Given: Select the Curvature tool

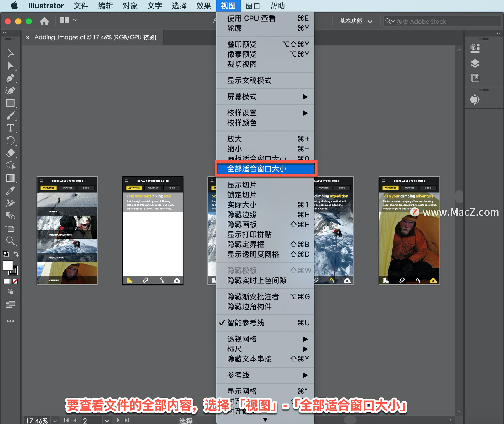Looking at the screenshot, I should pyautogui.click(x=10, y=91).
